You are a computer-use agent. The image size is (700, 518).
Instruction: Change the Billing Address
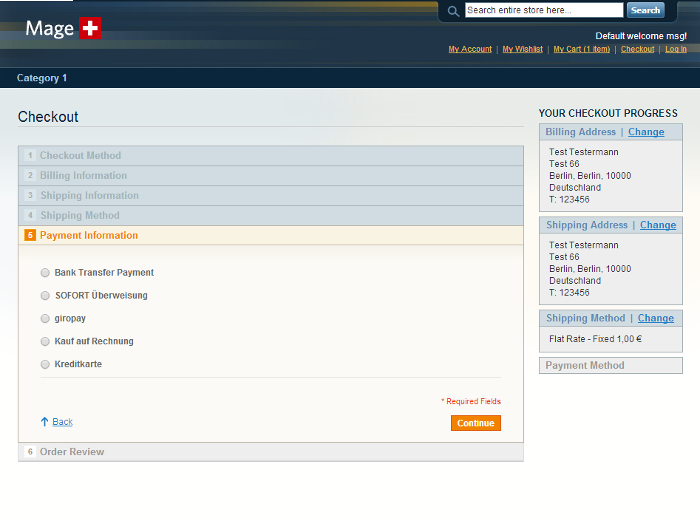click(646, 132)
